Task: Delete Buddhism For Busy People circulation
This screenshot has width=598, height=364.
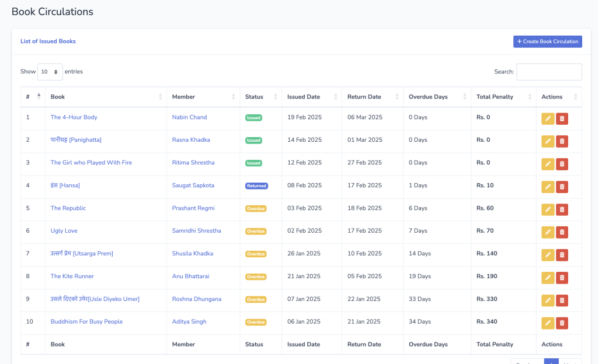Action: coord(562,323)
